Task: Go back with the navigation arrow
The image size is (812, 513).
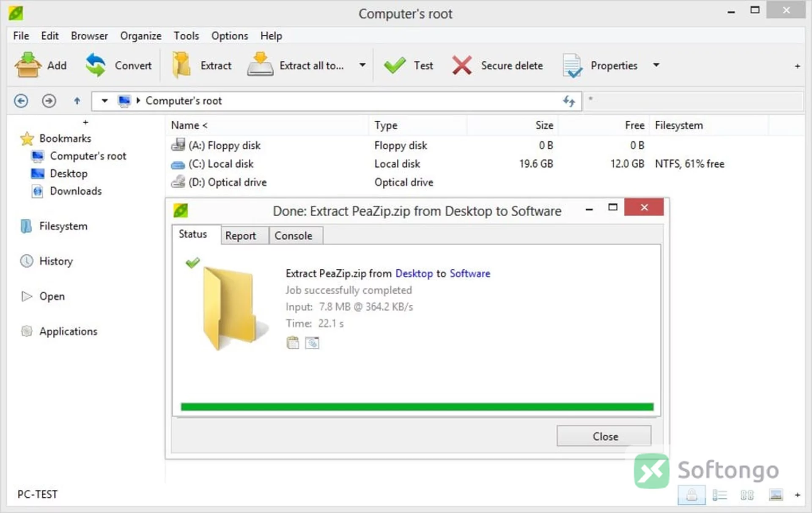Action: 21,101
